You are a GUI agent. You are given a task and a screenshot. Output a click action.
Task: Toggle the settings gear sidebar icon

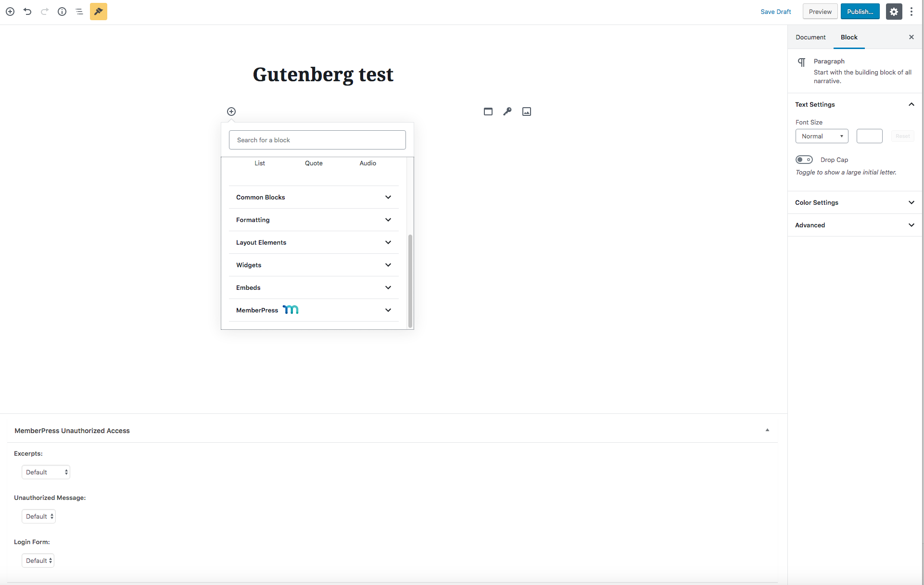point(894,12)
